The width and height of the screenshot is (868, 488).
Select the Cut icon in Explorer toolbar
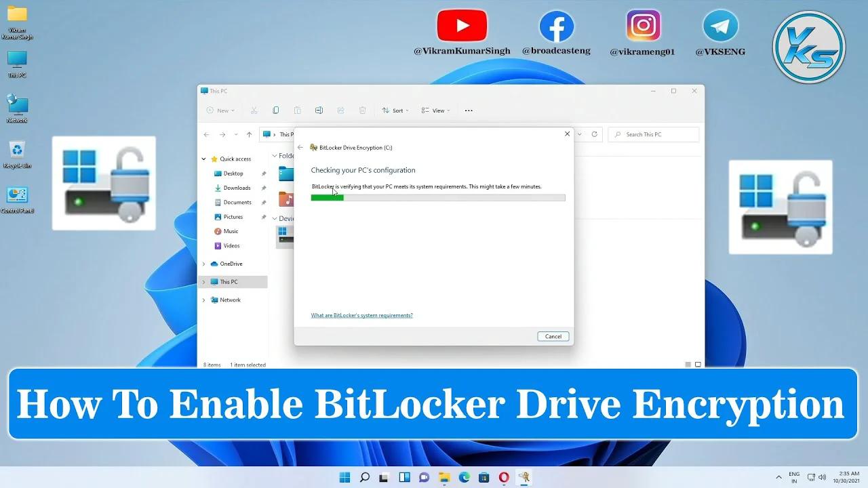tap(254, 110)
